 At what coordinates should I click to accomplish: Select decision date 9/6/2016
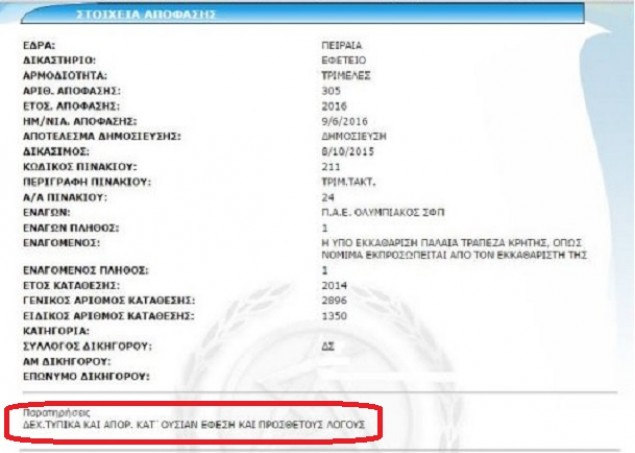[345, 121]
